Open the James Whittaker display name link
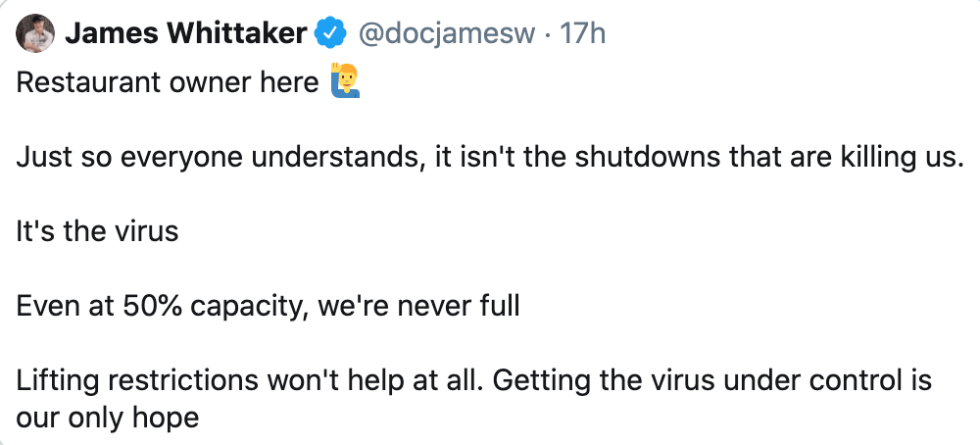Image resolution: width=980 pixels, height=445 pixels. click(185, 34)
